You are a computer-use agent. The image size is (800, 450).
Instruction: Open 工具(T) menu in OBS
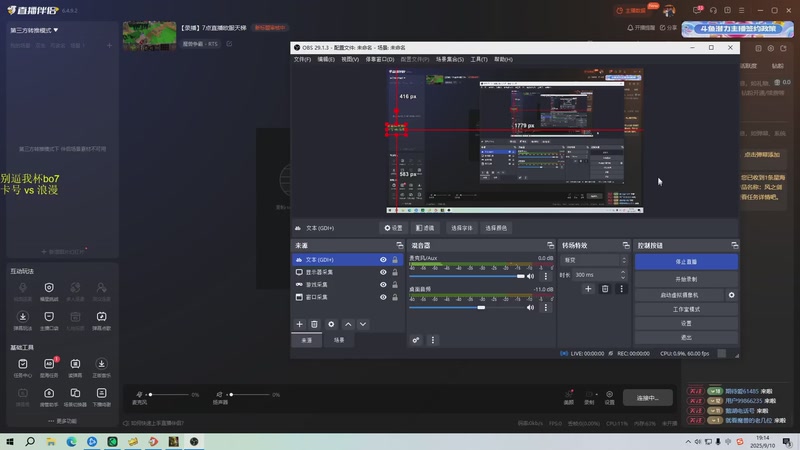(x=479, y=59)
